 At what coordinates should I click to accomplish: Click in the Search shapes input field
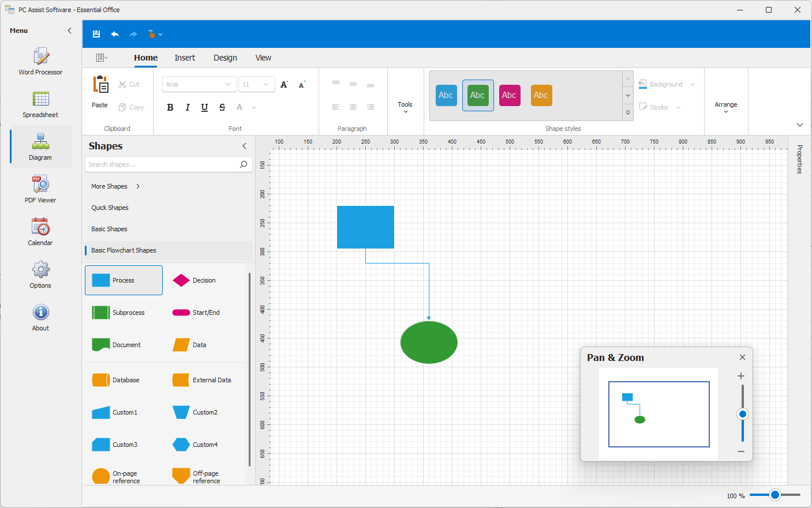162,164
